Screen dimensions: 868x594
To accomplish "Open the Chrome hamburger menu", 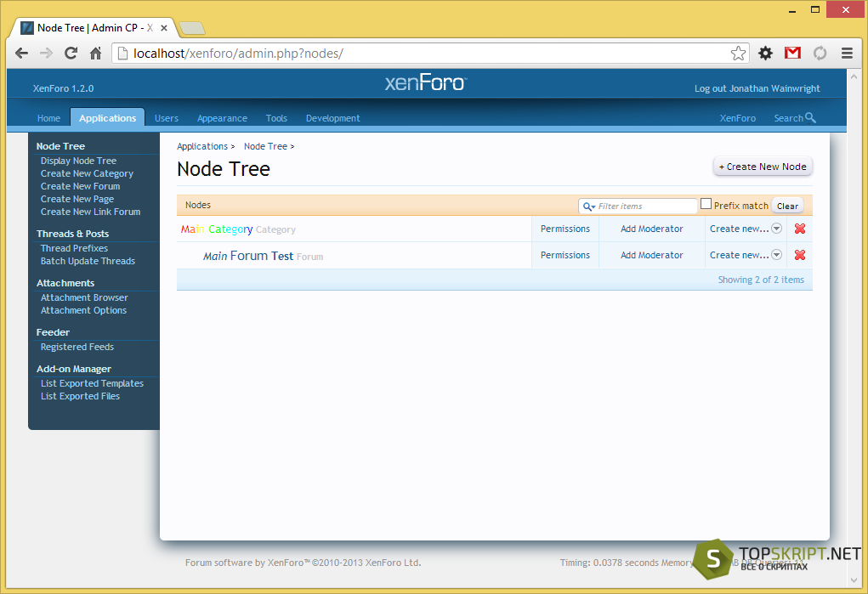I will 847,54.
